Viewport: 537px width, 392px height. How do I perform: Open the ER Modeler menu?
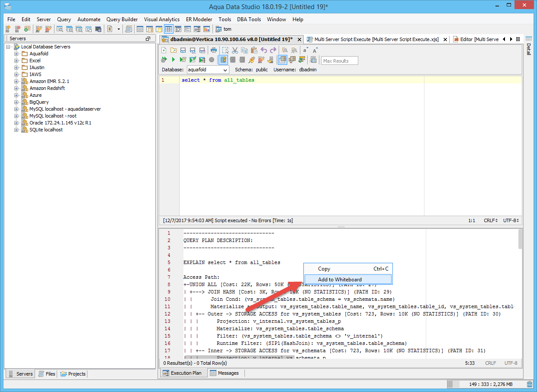[199, 19]
